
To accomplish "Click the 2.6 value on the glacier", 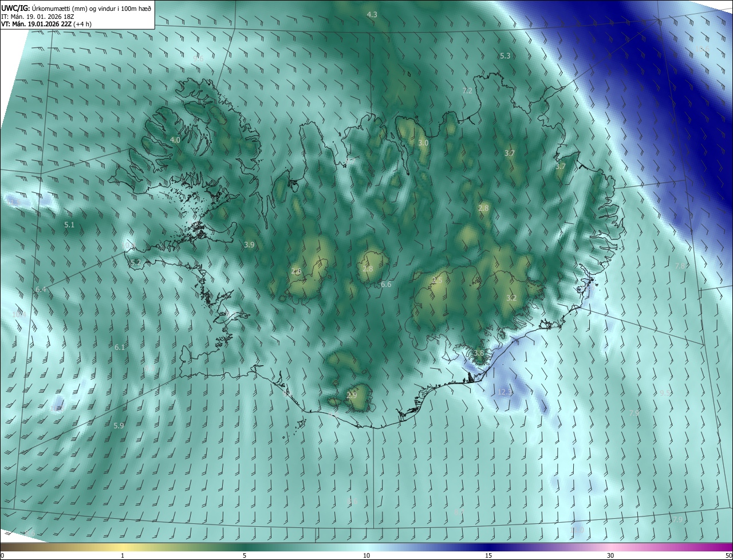I will point(296,271).
